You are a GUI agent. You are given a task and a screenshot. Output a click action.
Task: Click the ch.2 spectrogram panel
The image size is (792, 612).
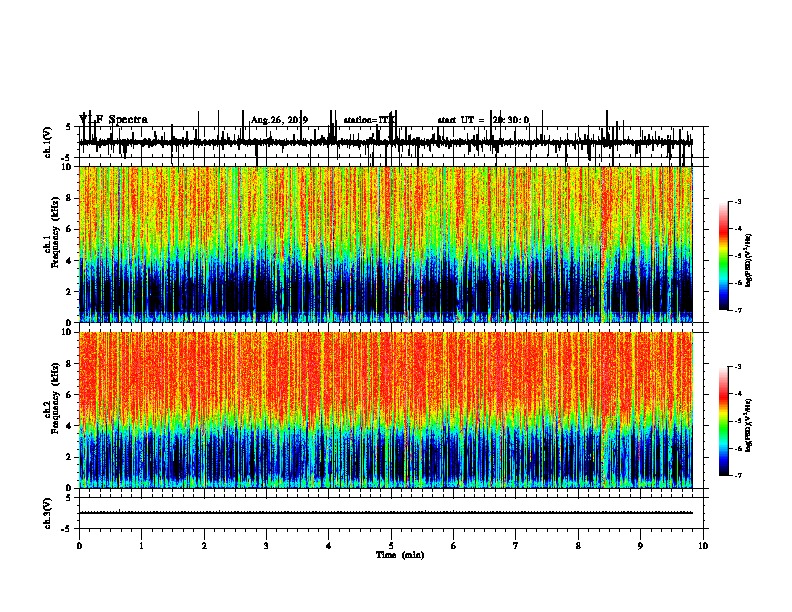click(x=386, y=410)
